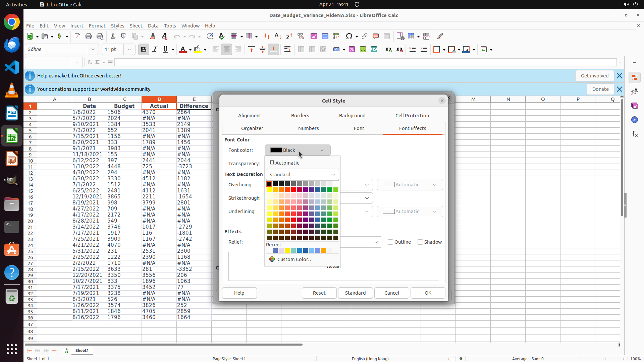Switch to the Borders tab
The width and height of the screenshot is (644, 362).
pos(300,116)
